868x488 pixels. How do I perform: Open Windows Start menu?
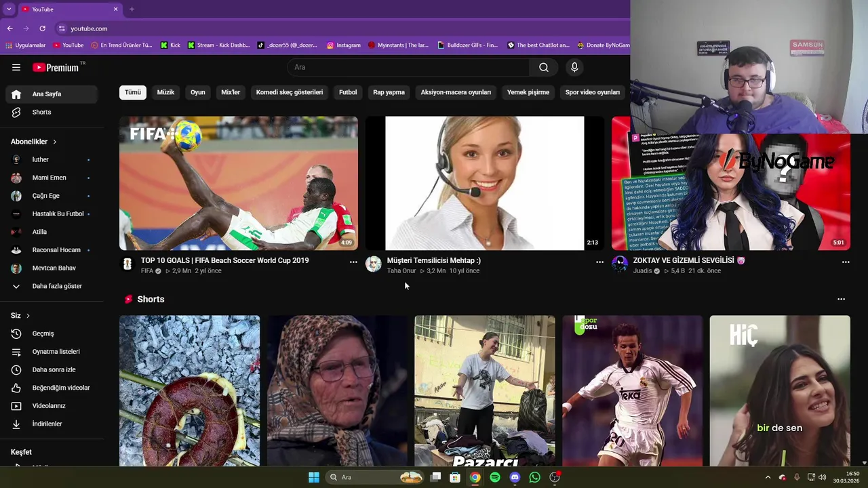point(314,477)
